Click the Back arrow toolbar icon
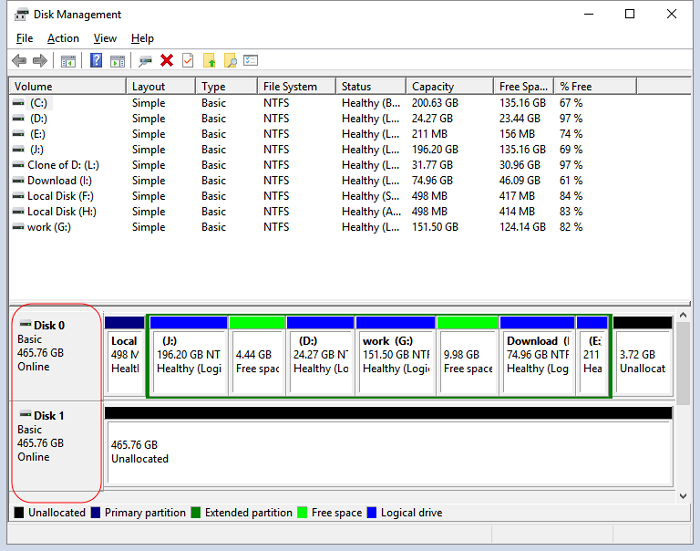The height and width of the screenshot is (551, 700). coord(19,61)
